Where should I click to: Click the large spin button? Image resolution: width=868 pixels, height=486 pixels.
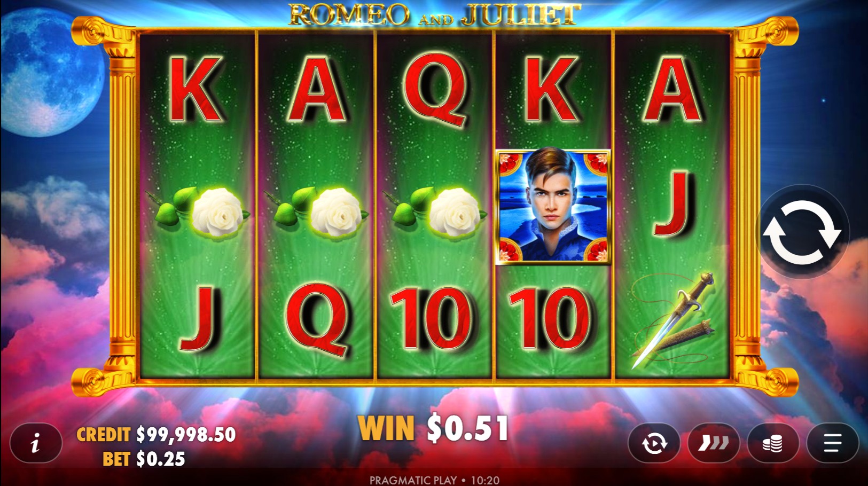point(802,232)
